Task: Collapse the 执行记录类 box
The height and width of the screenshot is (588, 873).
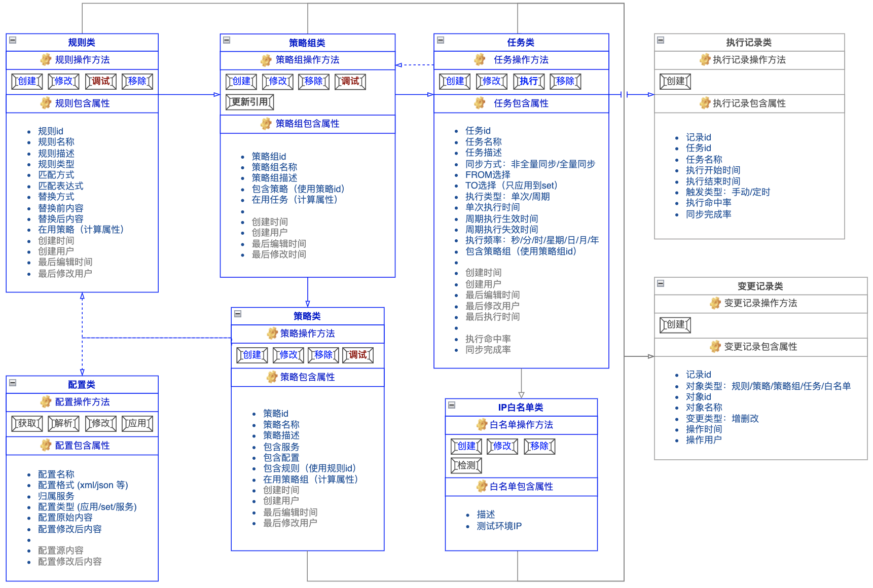Action: (x=661, y=40)
